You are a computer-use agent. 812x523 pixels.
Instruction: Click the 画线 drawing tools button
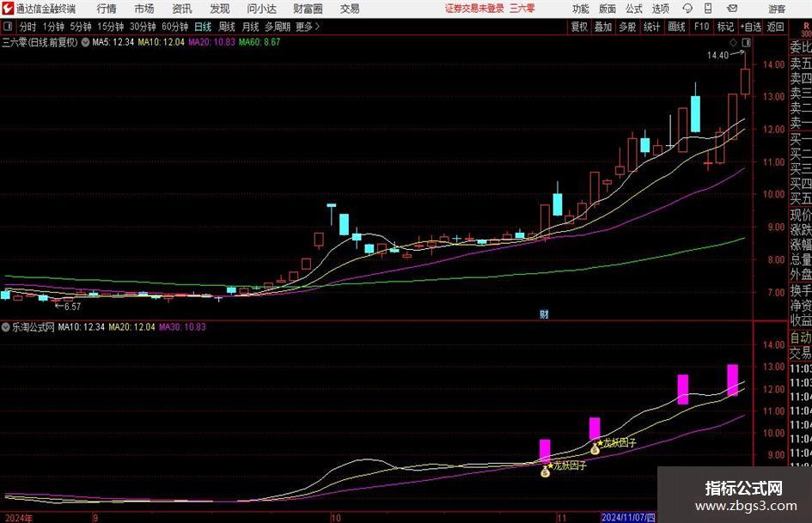pyautogui.click(x=676, y=27)
